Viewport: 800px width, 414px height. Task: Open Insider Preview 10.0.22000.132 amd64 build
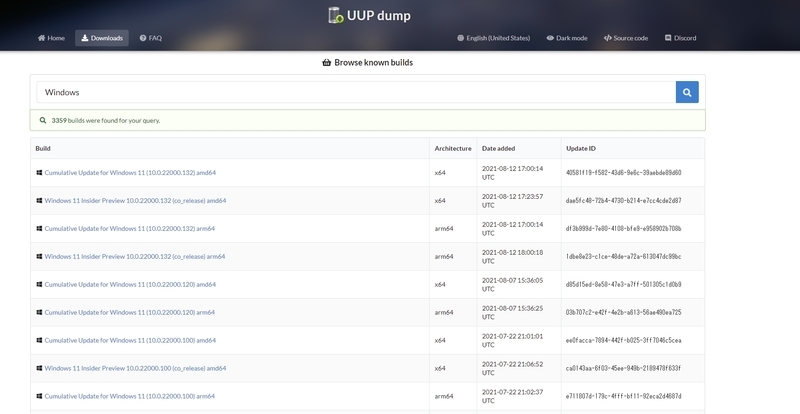click(135, 201)
